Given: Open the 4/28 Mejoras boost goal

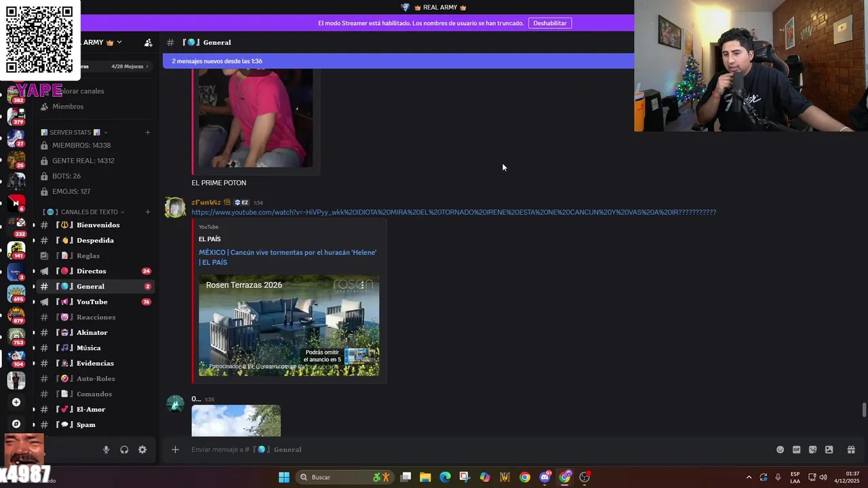Looking at the screenshot, I should tap(130, 66).
